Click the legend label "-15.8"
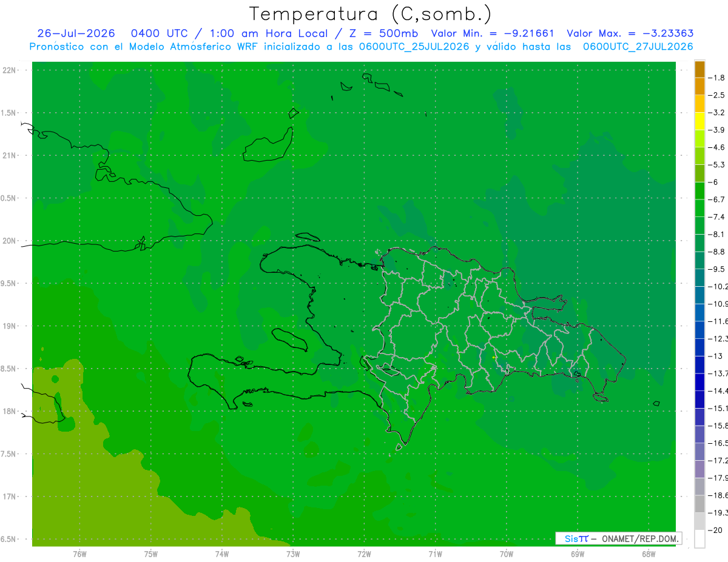The height and width of the screenshot is (562, 728). [x=719, y=426]
